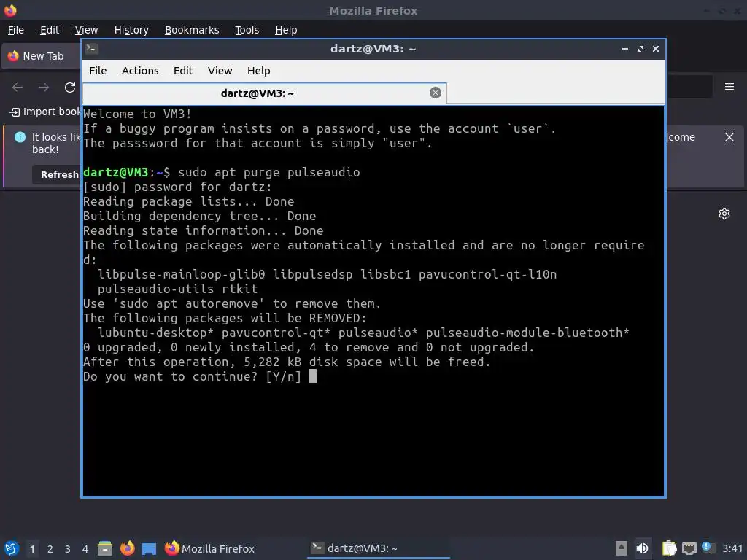
Task: Switch to workspace 3
Action: [68, 549]
